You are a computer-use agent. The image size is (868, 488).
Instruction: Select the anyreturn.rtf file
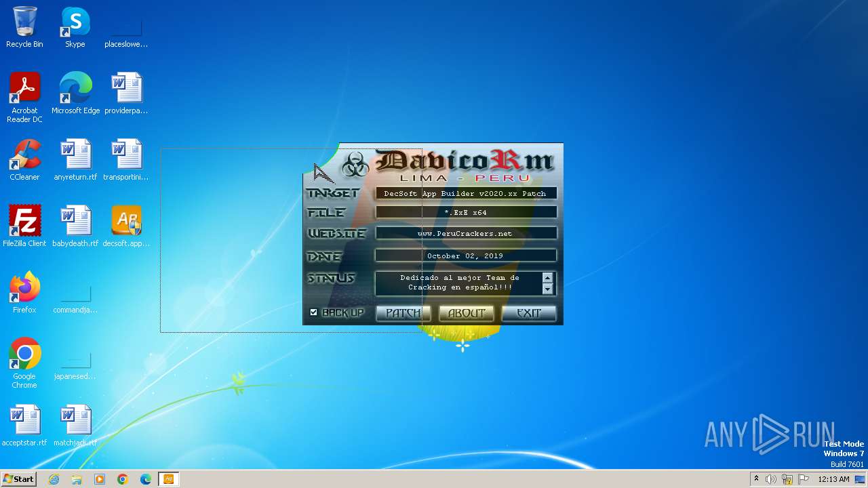(x=75, y=160)
